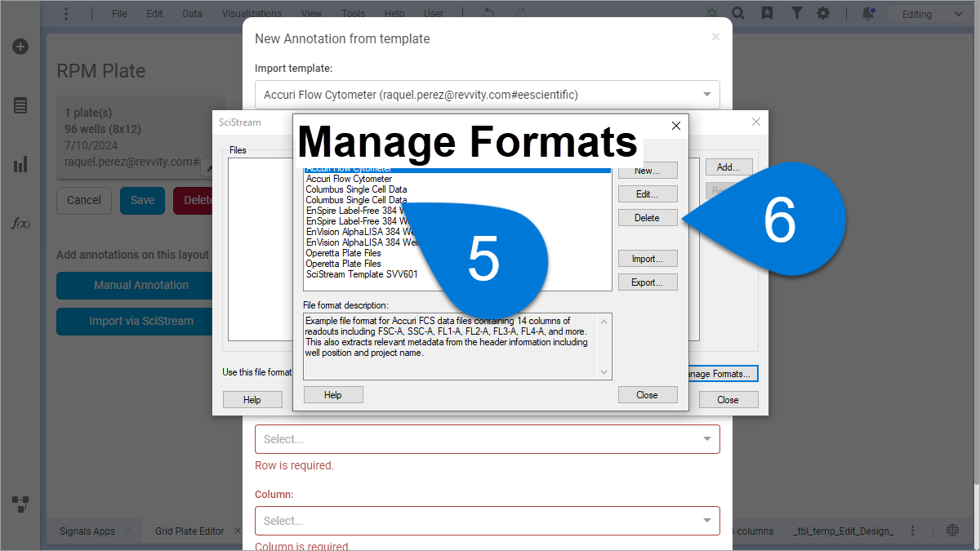Open the filter funnel icon

(x=796, y=14)
